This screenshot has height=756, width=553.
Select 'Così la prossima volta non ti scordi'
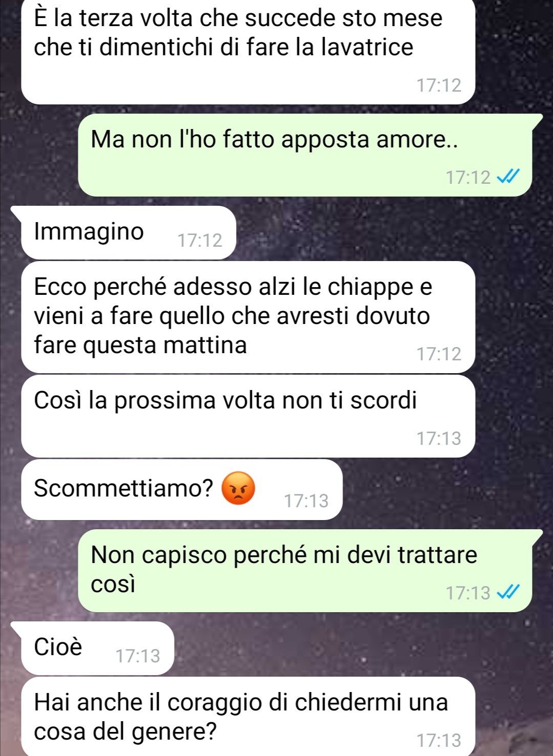[x=248, y=416]
